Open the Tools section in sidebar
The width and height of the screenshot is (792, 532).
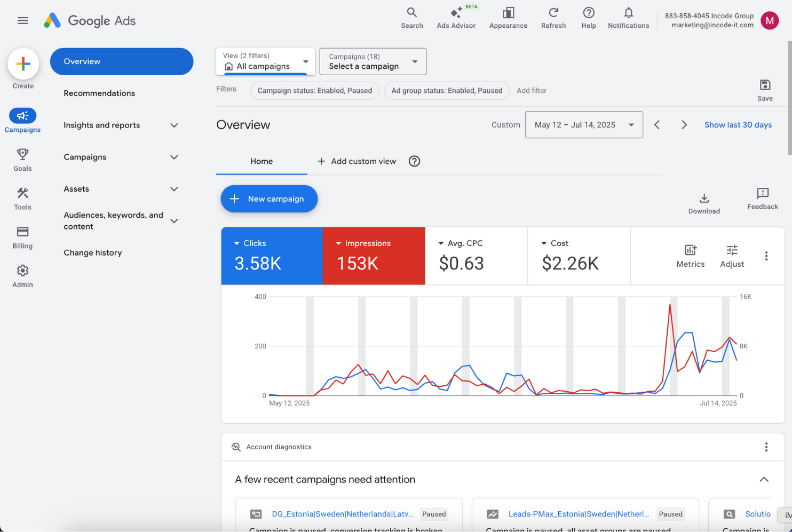[22, 198]
